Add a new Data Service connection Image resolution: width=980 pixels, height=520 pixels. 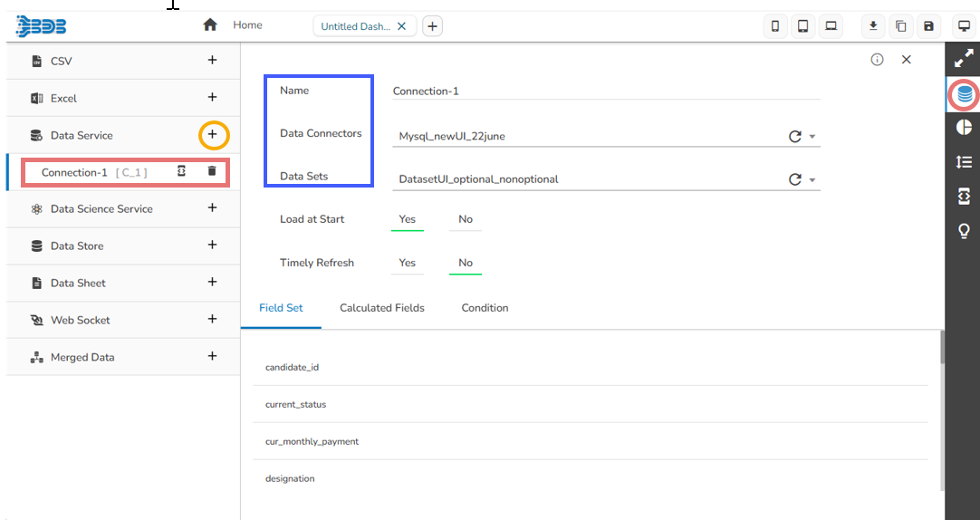click(213, 135)
